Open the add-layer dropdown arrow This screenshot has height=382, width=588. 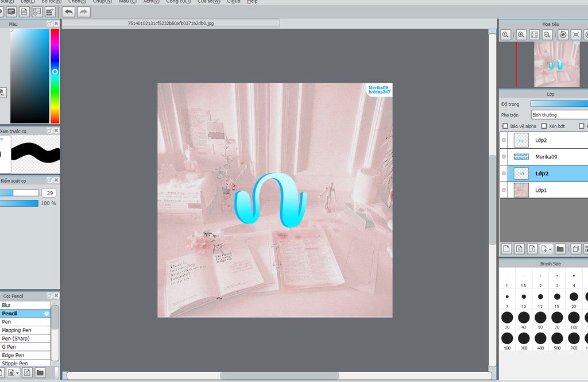(550, 249)
